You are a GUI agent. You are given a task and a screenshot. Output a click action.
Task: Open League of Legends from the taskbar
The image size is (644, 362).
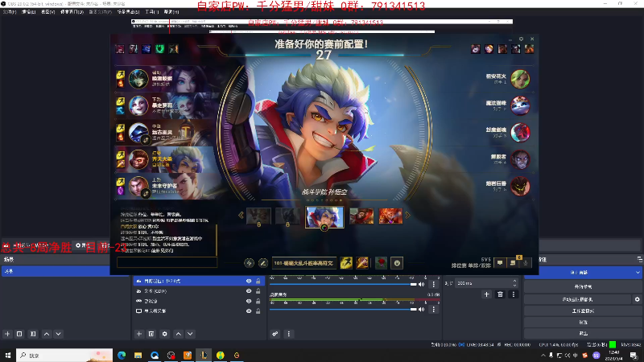pyautogui.click(x=204, y=355)
